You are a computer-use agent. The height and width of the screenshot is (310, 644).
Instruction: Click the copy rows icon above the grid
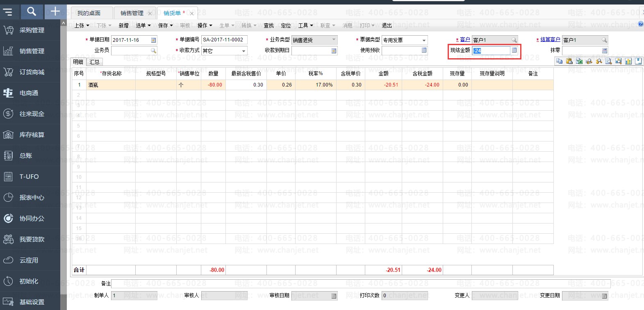click(559, 61)
